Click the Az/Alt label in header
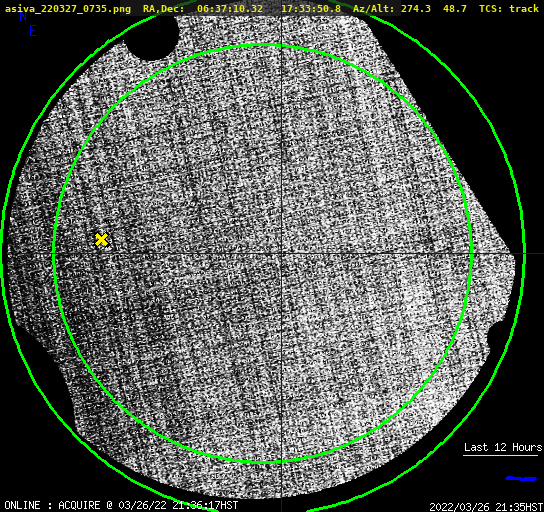Screen dimensions: 544x512 pos(374,8)
